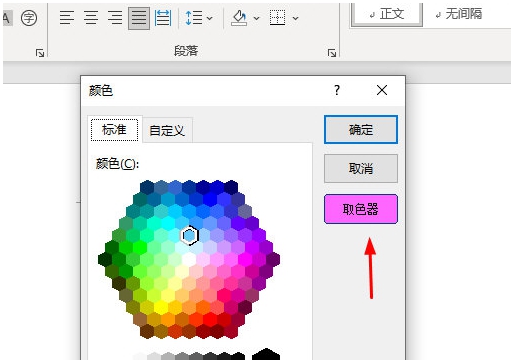Pick the bright yellow hexagon
511x360 pixels.
point(161,307)
